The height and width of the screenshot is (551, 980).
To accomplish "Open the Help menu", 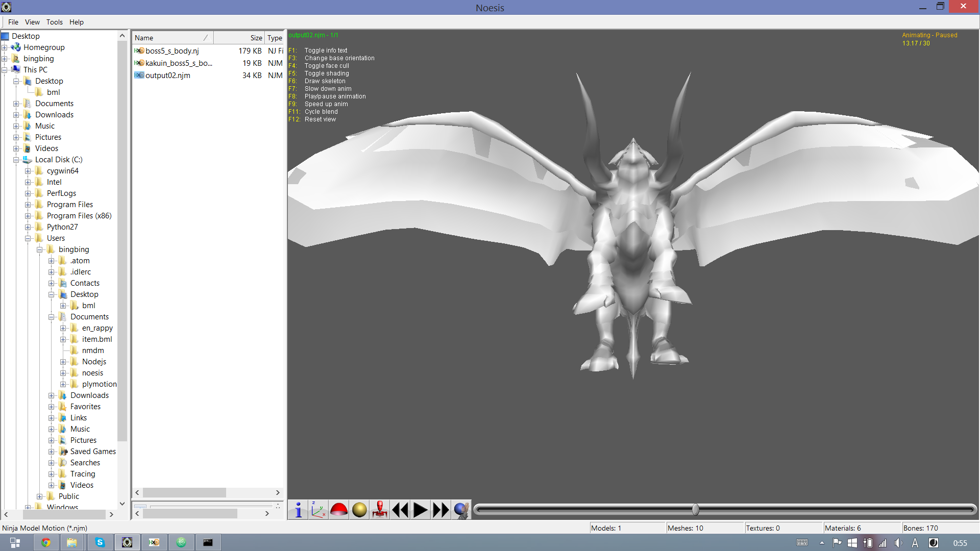I will (x=77, y=22).
